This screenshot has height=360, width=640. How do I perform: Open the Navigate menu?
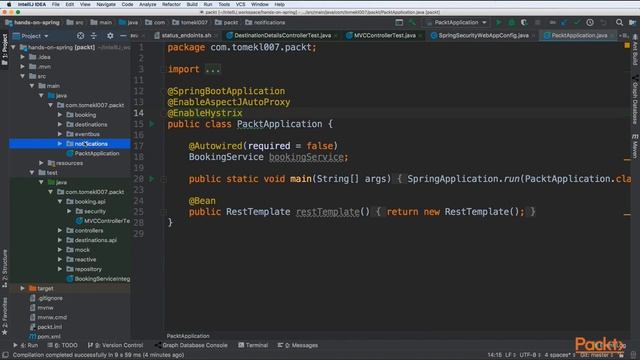(106, 4)
